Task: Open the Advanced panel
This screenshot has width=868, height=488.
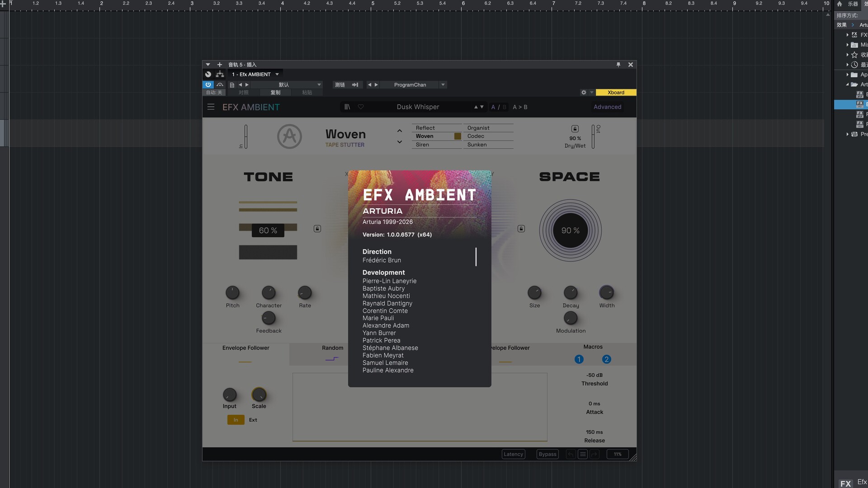Action: point(607,107)
